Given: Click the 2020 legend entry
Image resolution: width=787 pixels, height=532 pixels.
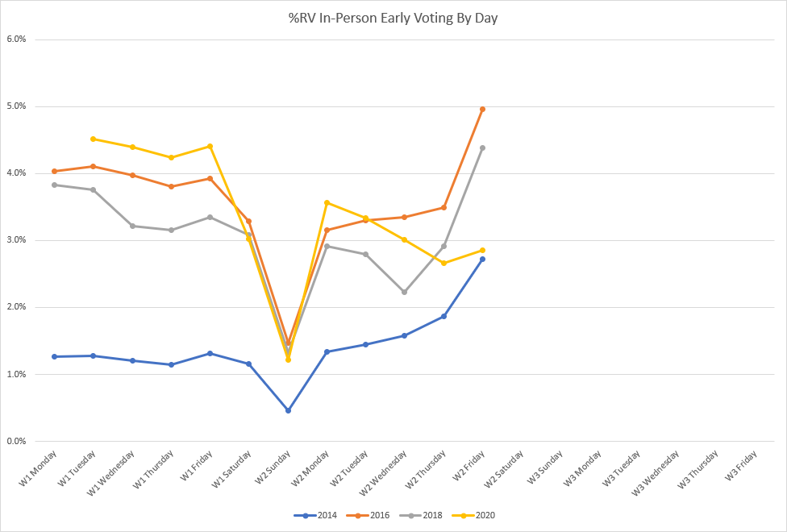Looking at the screenshot, I should pyautogui.click(x=473, y=515).
